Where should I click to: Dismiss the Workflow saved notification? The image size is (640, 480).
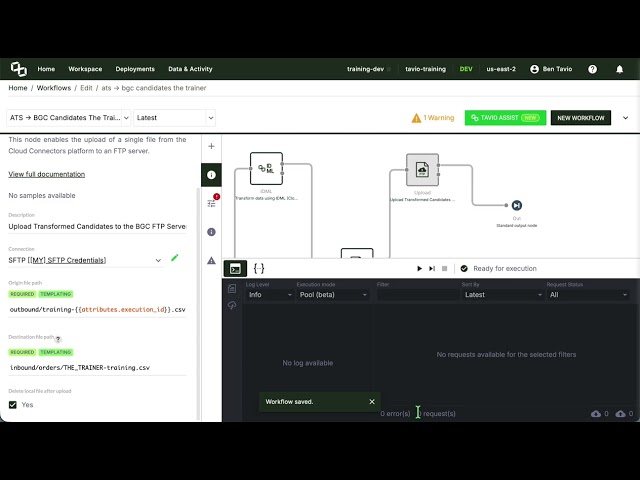coord(372,402)
